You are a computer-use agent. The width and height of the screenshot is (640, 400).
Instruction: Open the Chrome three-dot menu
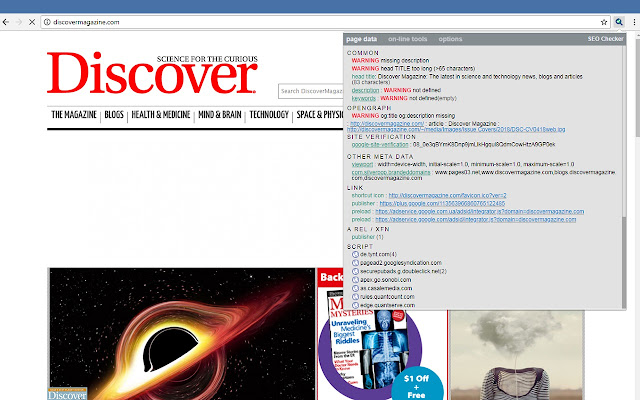tap(634, 22)
